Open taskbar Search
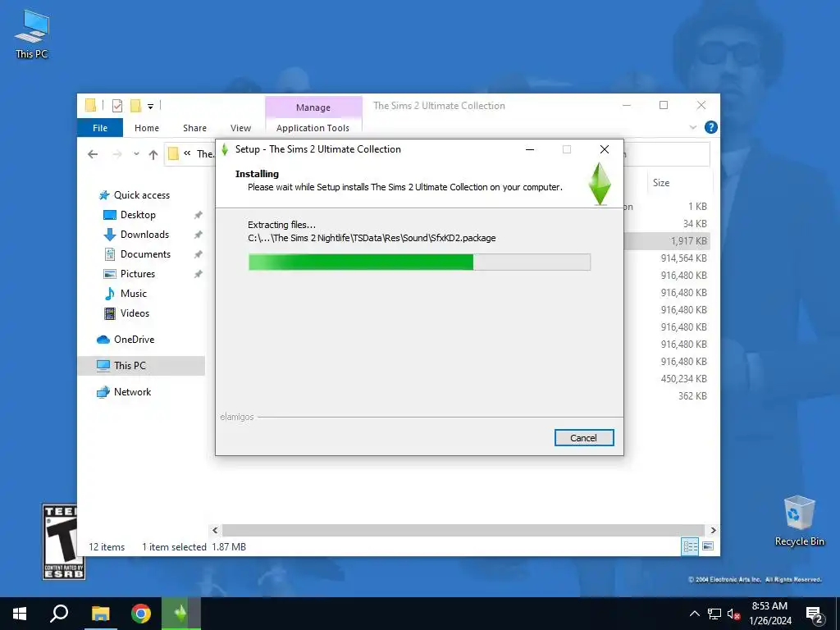Screen dimensions: 840x630 point(59,614)
